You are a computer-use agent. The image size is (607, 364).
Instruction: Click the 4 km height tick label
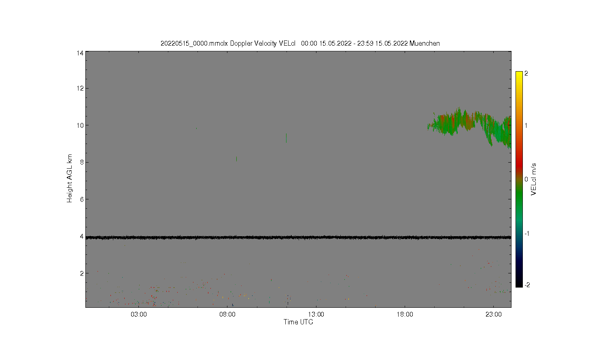tap(82, 236)
